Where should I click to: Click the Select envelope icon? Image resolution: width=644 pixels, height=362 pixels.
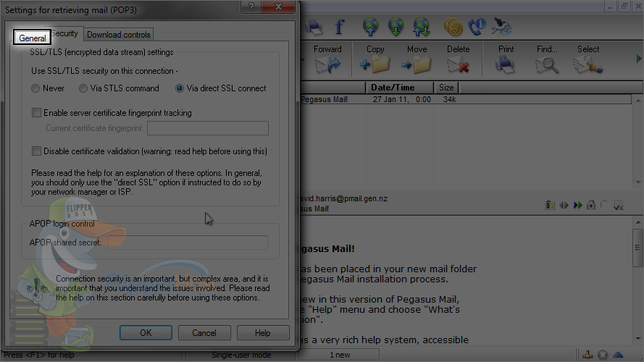(587, 65)
